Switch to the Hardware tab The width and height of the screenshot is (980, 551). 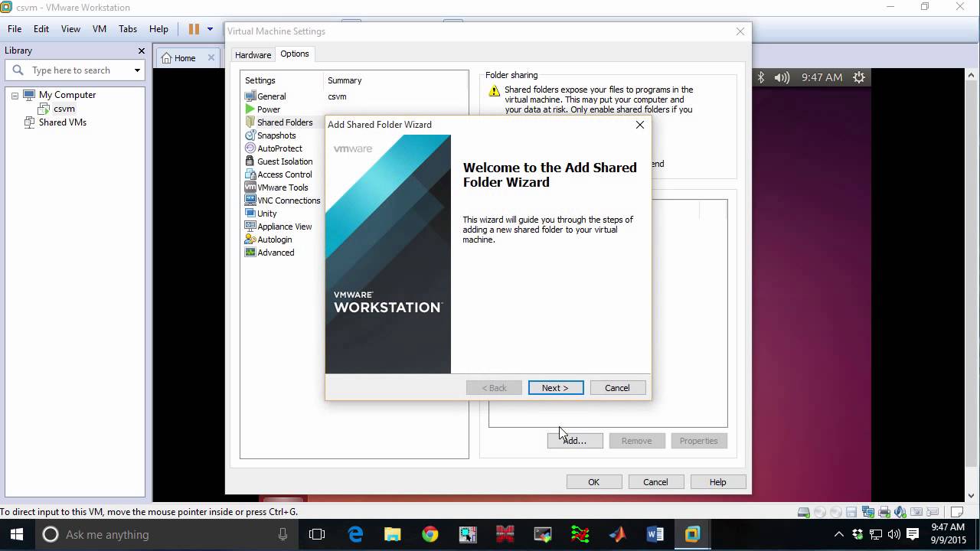click(x=253, y=55)
